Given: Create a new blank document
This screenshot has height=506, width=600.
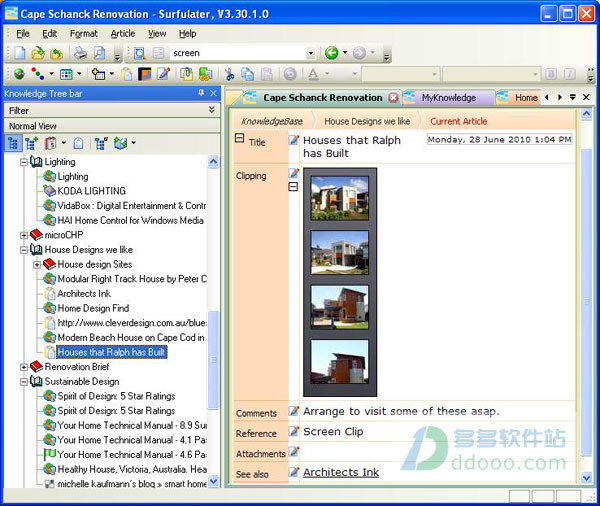Looking at the screenshot, I should [x=20, y=53].
